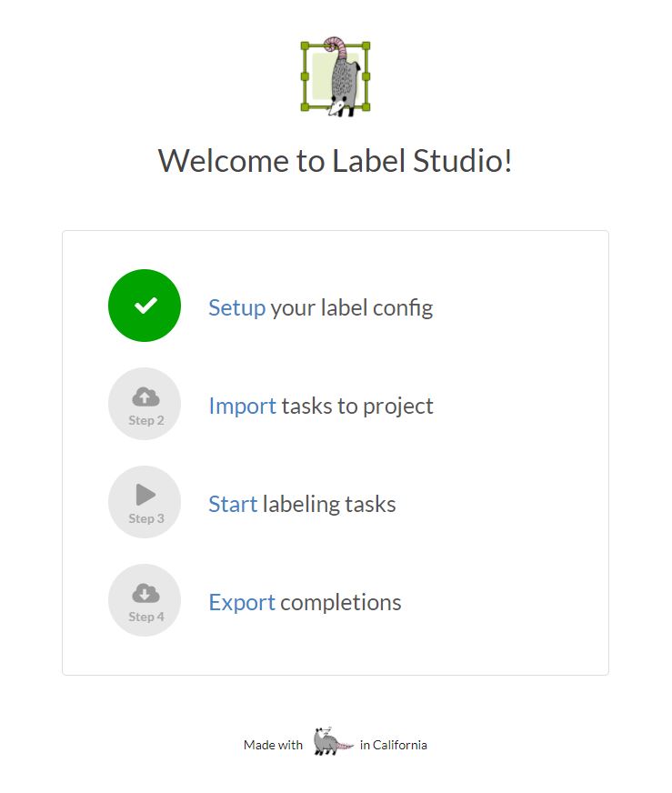Viewport: 672px width, 793px height.
Task: Click the "Step 2" label in circle
Action: click(146, 420)
